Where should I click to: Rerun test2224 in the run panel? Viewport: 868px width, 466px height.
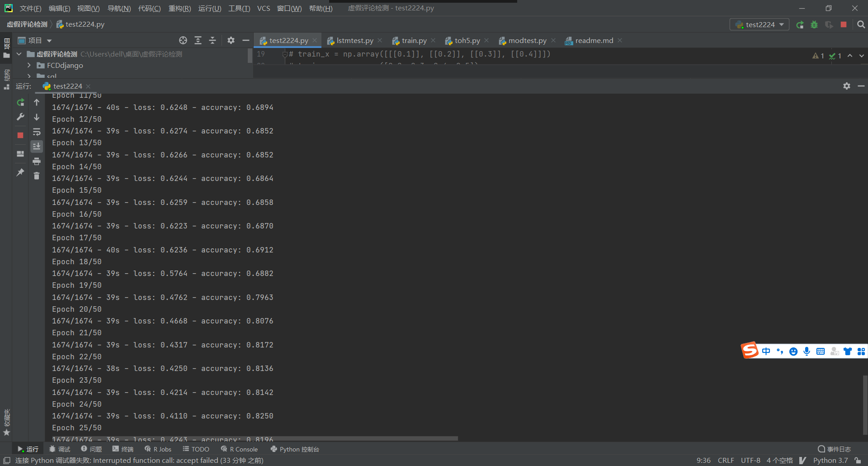tap(20, 103)
